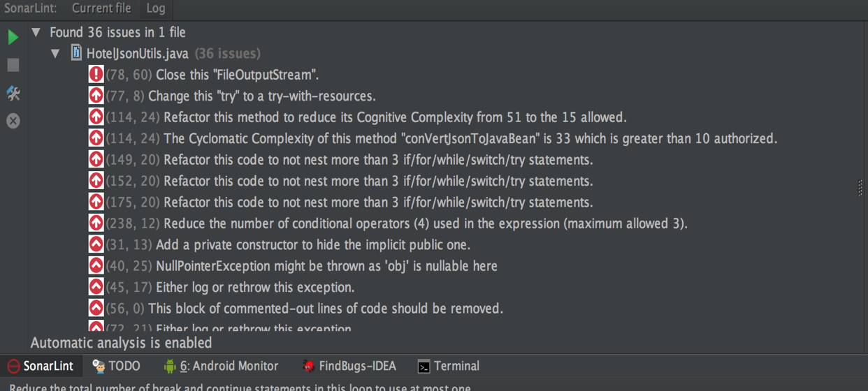Collapse the HotelJsonUtils.java issues node
This screenshot has width=868, height=391.
tap(56, 53)
